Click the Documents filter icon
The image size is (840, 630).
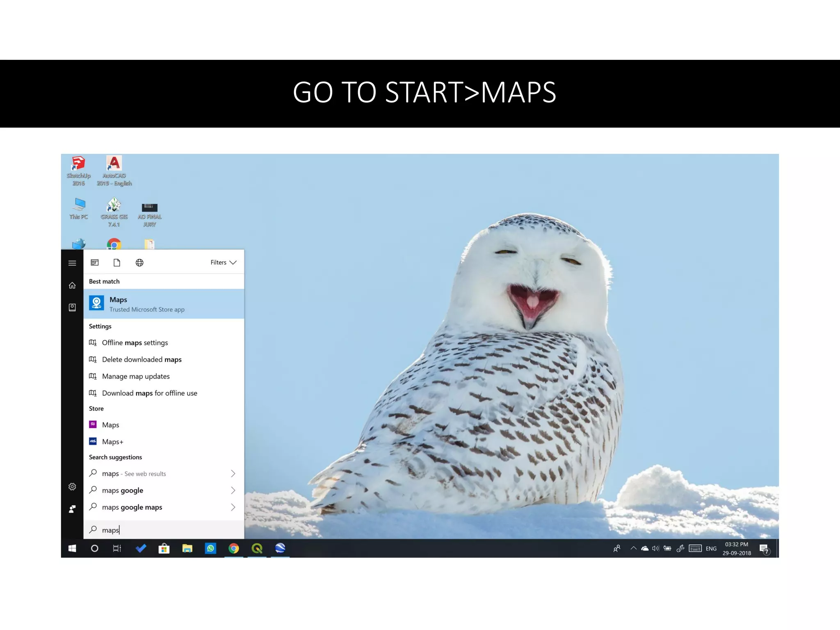pos(117,262)
